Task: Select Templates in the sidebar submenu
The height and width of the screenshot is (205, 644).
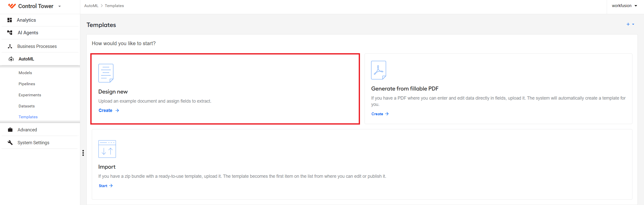Action: coord(28,117)
